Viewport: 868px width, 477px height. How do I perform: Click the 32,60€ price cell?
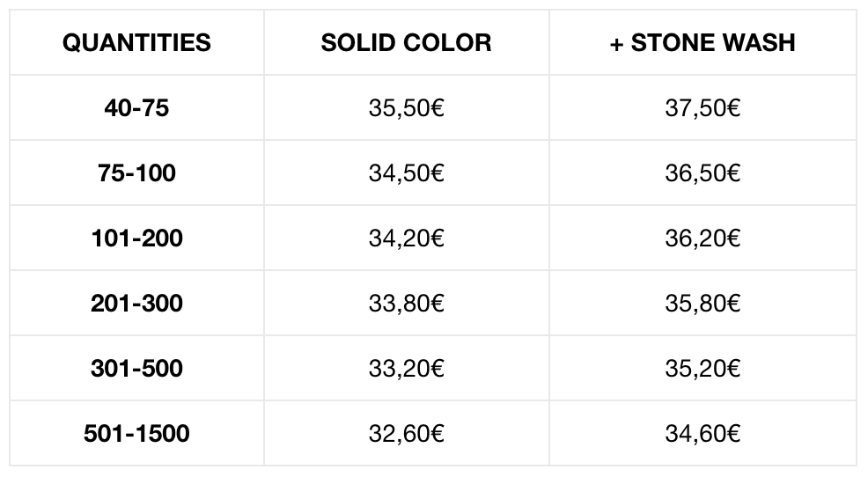click(407, 433)
